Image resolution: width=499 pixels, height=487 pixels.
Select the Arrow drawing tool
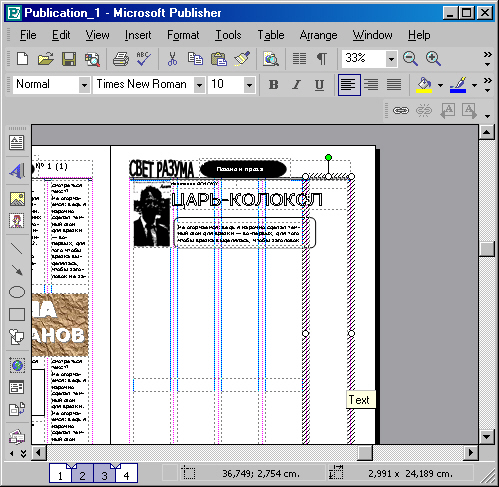(x=17, y=270)
